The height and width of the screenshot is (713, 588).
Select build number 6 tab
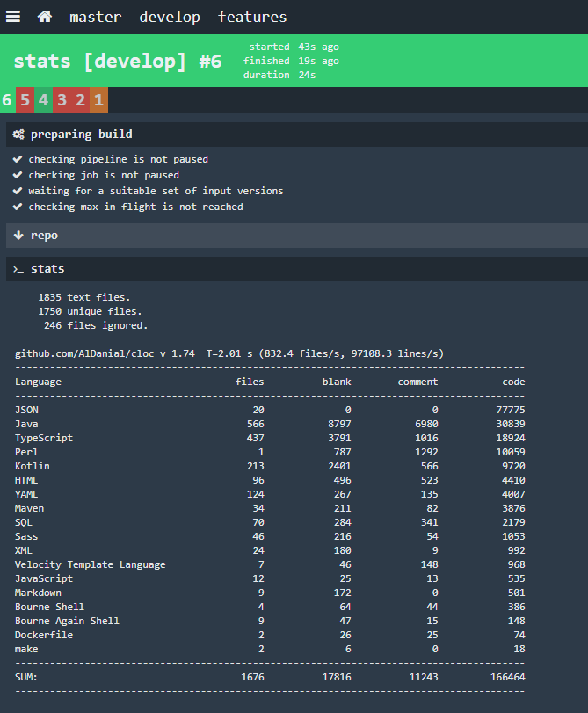click(x=7, y=100)
